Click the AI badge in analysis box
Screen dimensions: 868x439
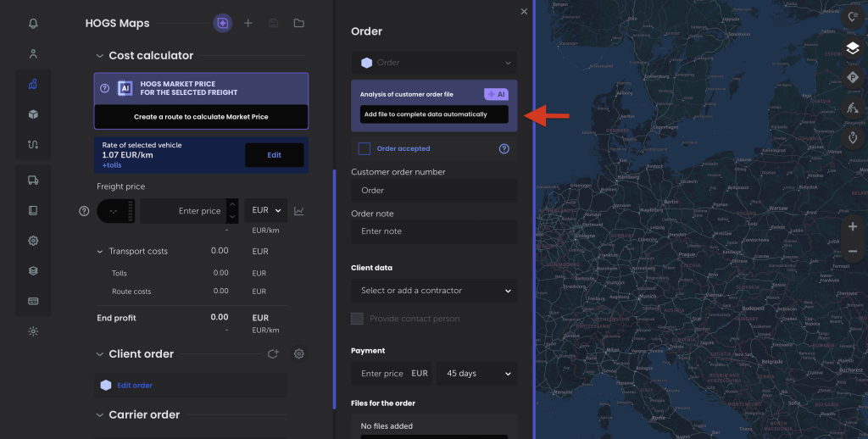(x=496, y=94)
